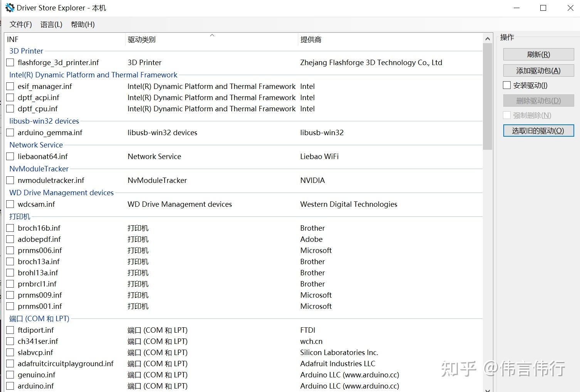Viewport: 580px width, 392px height.
Task: Check the ch341ser.inf checkbox
Action: 10,341
